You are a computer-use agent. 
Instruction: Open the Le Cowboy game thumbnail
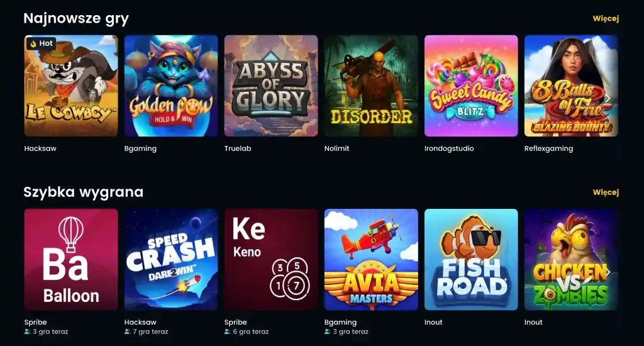pos(71,86)
